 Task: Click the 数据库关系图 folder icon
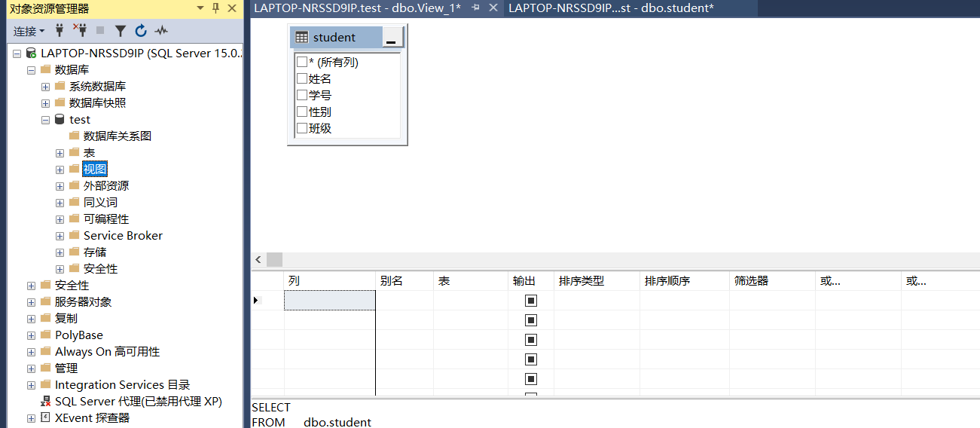tap(74, 136)
